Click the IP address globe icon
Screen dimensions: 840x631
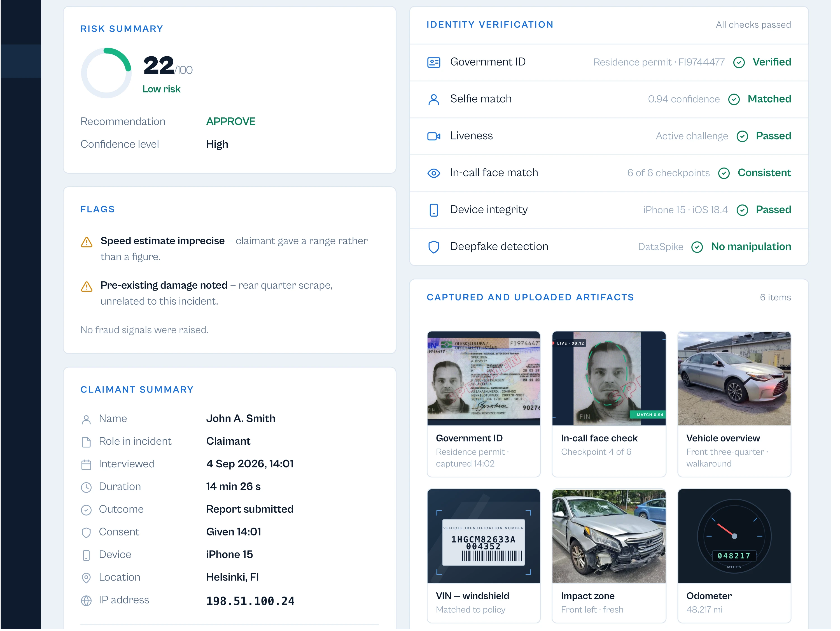coord(86,601)
